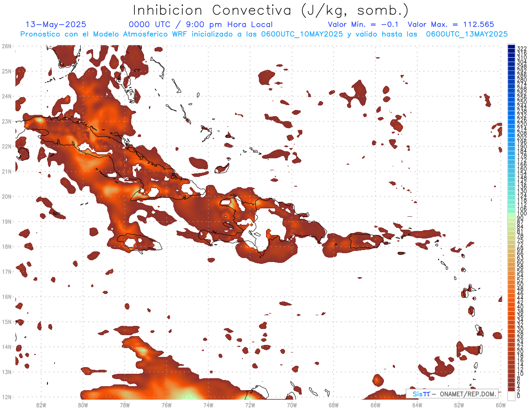This screenshot has height=411, width=532.
Task: Click the '322' value on the color scale
Action: click(522, 48)
